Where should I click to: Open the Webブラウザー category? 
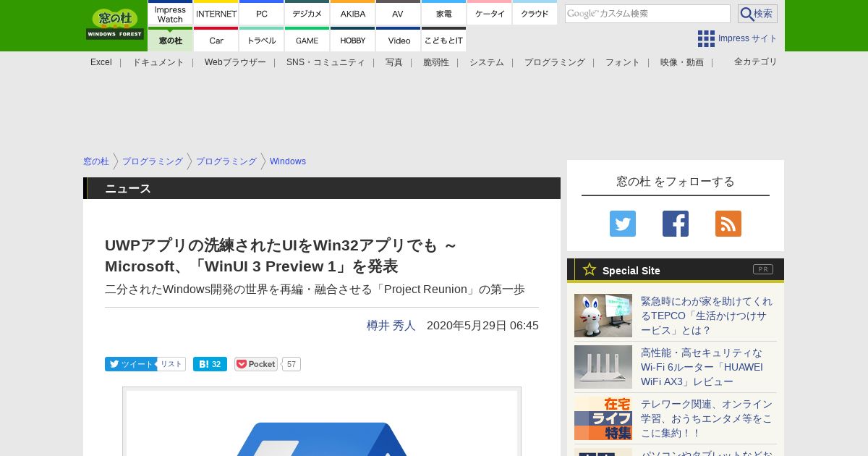(x=235, y=62)
